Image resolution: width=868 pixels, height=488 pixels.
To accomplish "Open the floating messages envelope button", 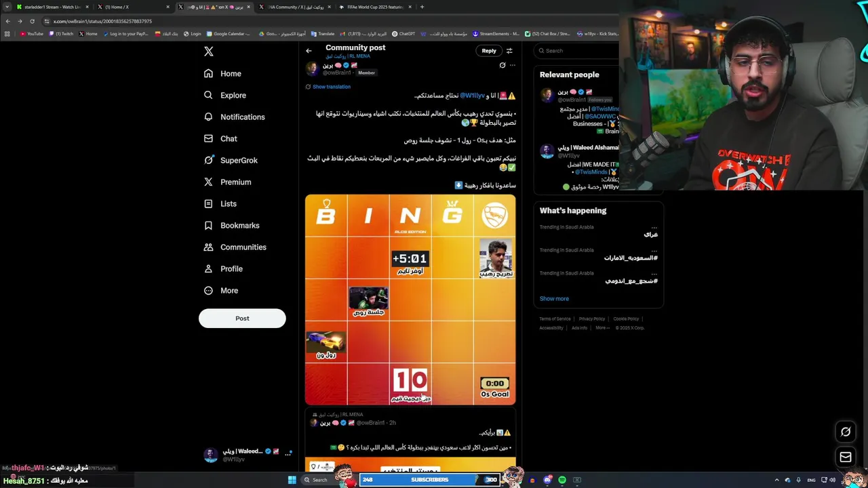I will tap(846, 457).
